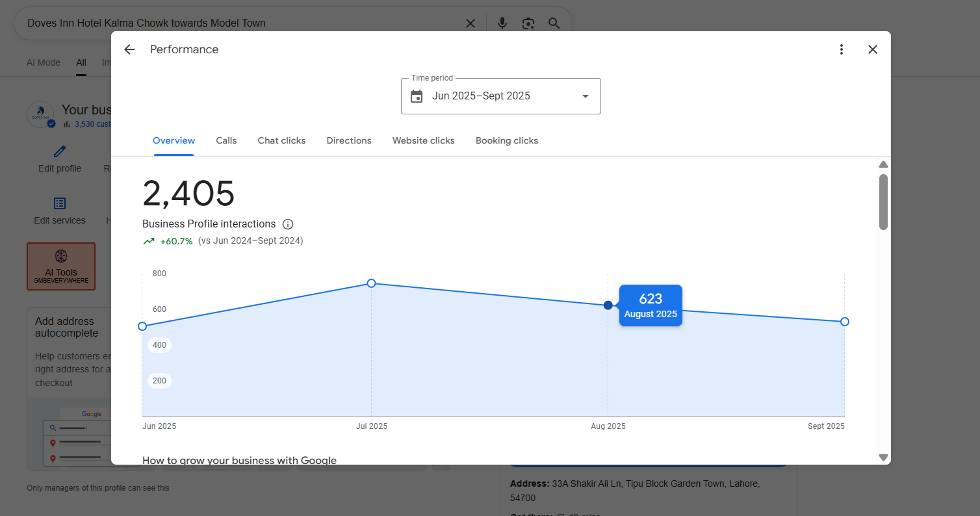Click the magnifier search button
This screenshot has width=980, height=516.
tap(554, 23)
